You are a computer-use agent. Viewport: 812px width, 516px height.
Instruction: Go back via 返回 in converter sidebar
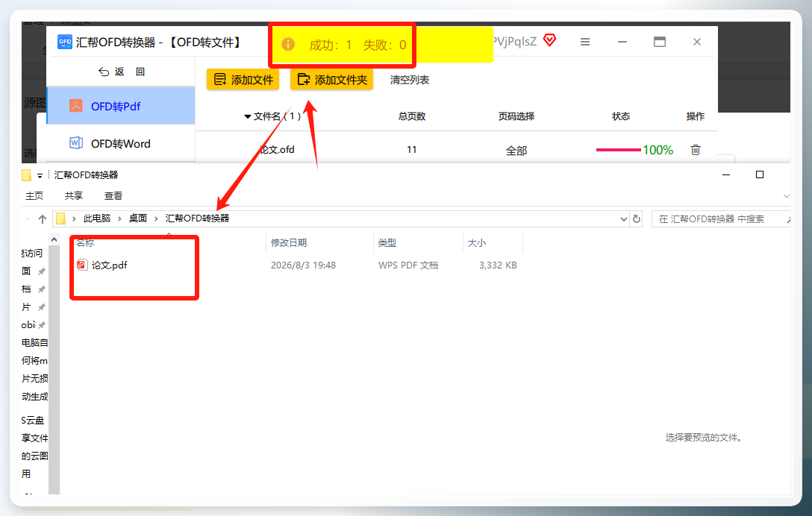pos(122,72)
